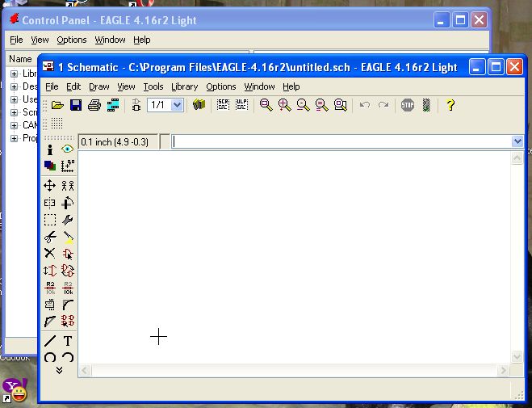Select the Circle tool

(50, 357)
